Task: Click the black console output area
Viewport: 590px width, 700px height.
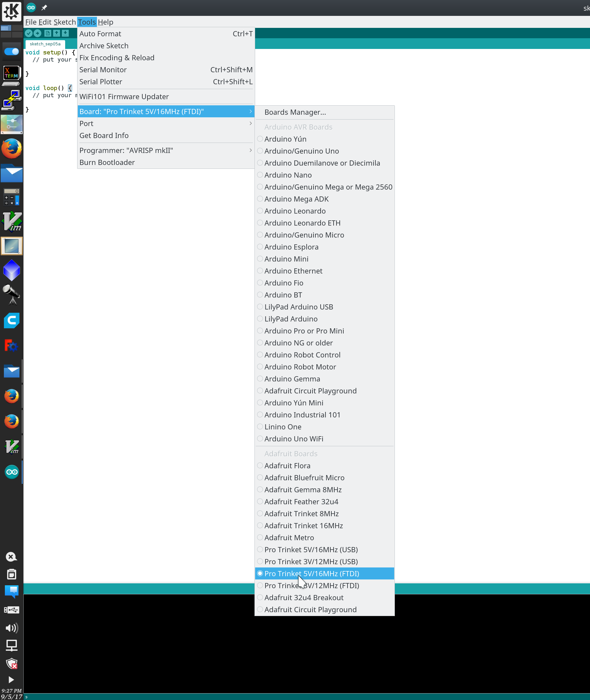Action: pyautogui.click(x=307, y=644)
